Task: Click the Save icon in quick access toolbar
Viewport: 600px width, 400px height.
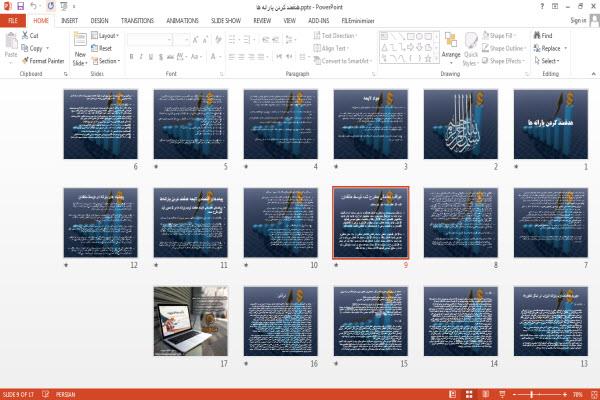Action: (20, 6)
